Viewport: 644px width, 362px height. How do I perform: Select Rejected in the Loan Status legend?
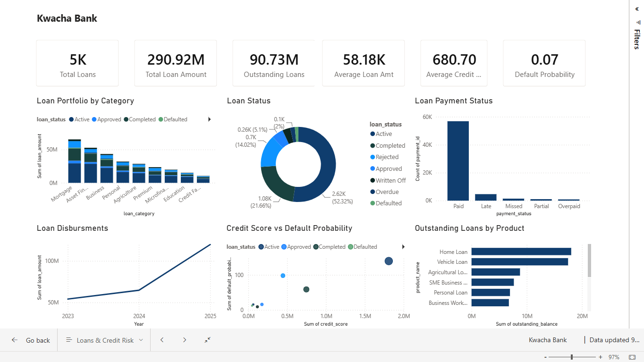(384, 157)
